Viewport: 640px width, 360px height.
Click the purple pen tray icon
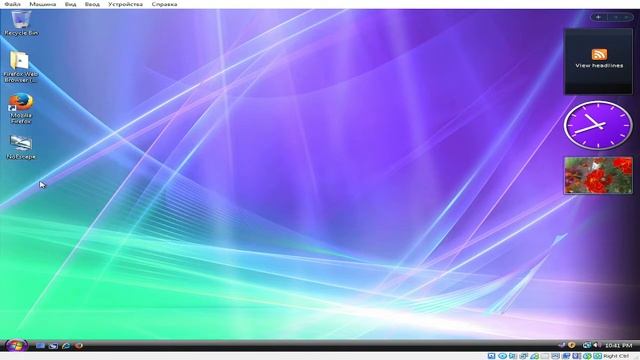pyautogui.click(x=562, y=345)
